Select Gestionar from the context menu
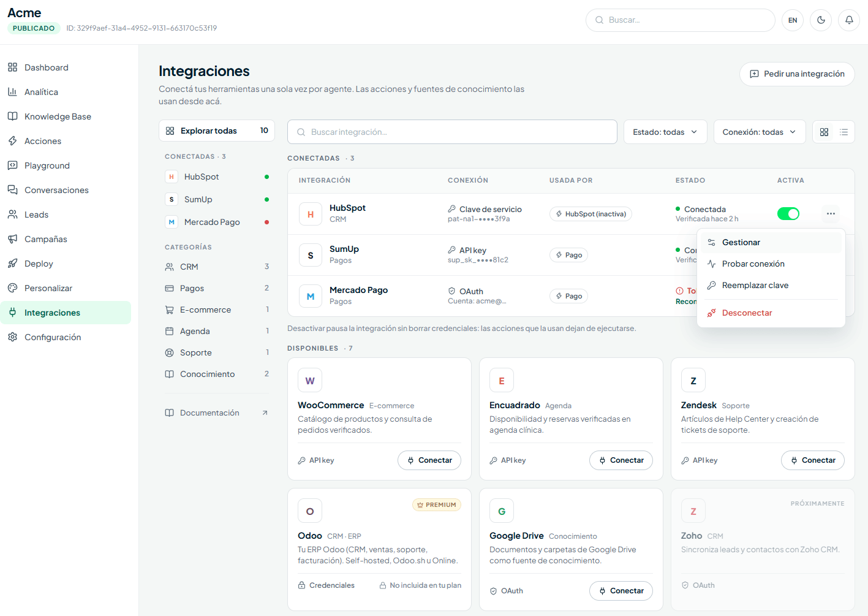 (x=771, y=243)
